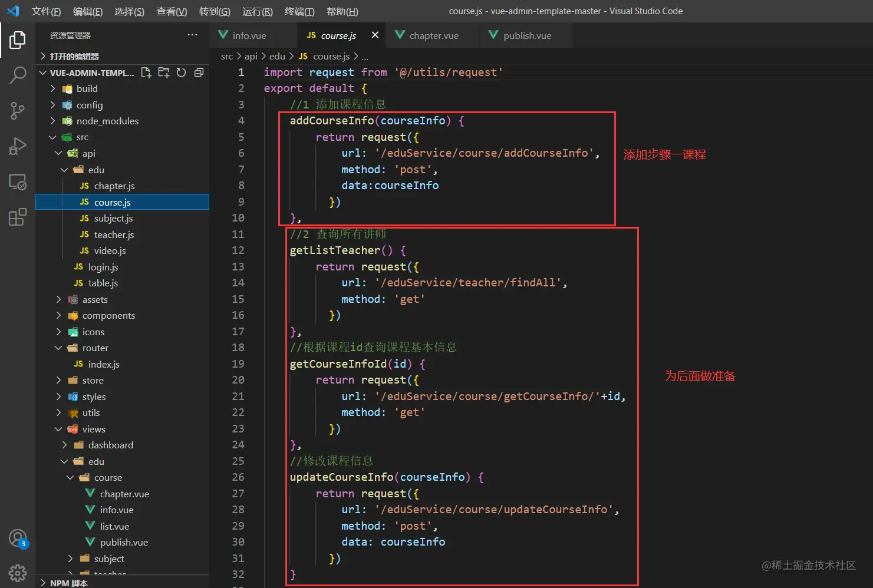The width and height of the screenshot is (873, 588).
Task: Click the edu breadcrumb segment
Action: tap(277, 56)
